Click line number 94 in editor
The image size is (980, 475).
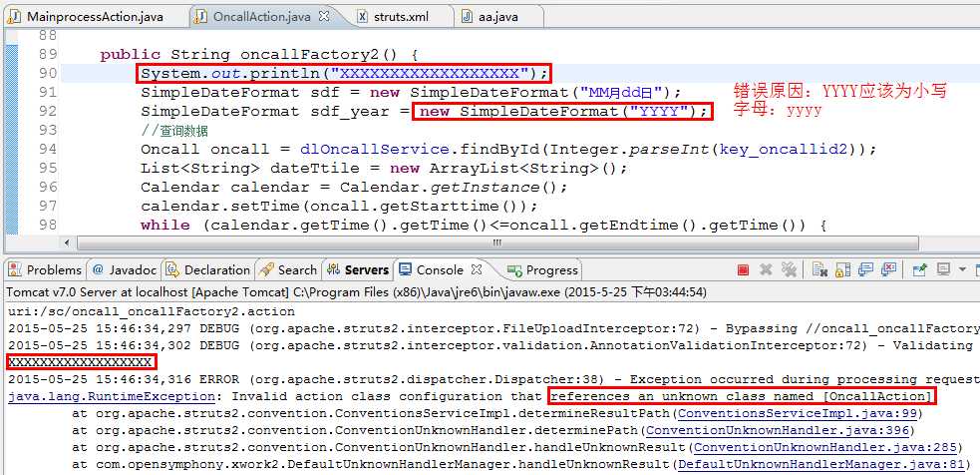48,149
